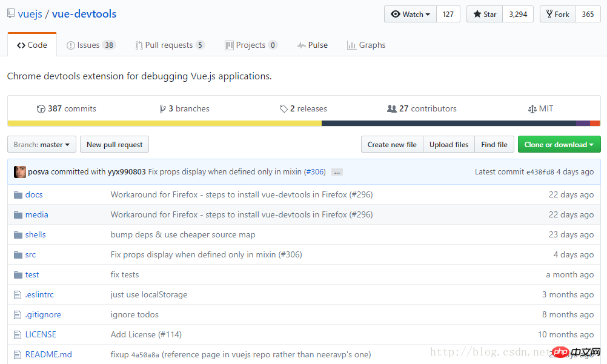
Task: Go to the Pulse tab
Action: pyautogui.click(x=313, y=45)
